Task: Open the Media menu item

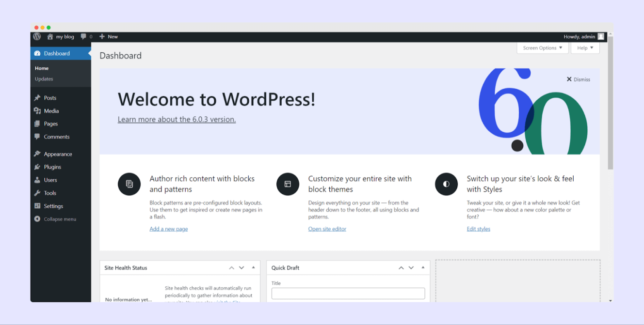Action: [61, 111]
